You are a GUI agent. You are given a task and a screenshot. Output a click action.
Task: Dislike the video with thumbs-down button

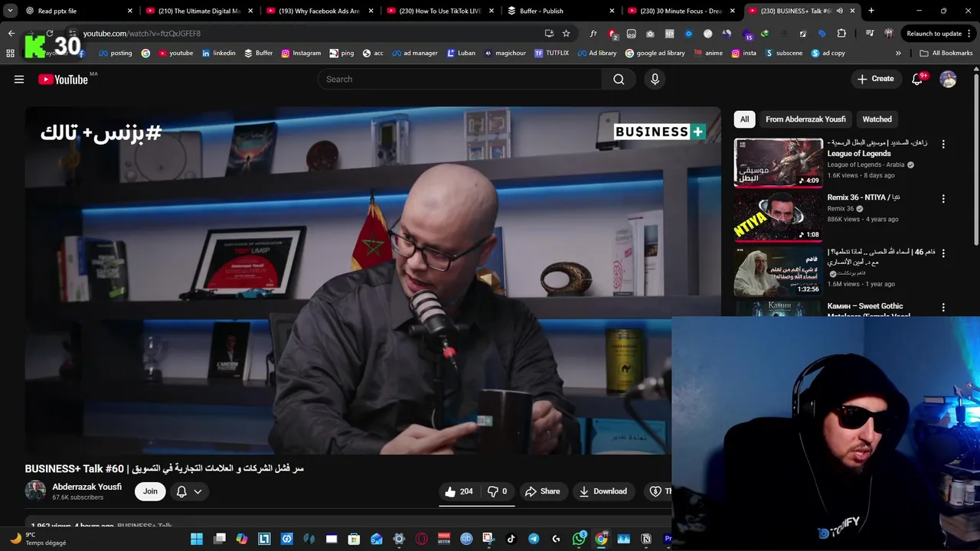click(498, 491)
